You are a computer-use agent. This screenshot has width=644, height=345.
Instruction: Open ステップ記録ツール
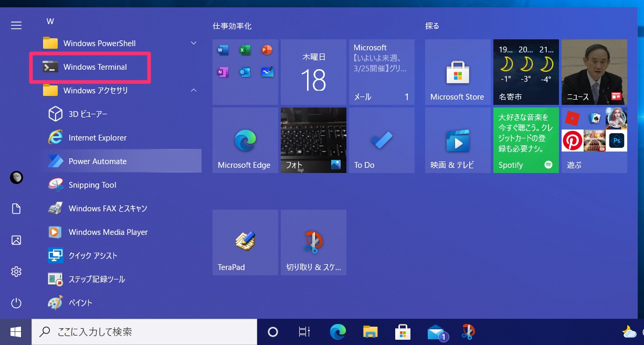[122, 279]
